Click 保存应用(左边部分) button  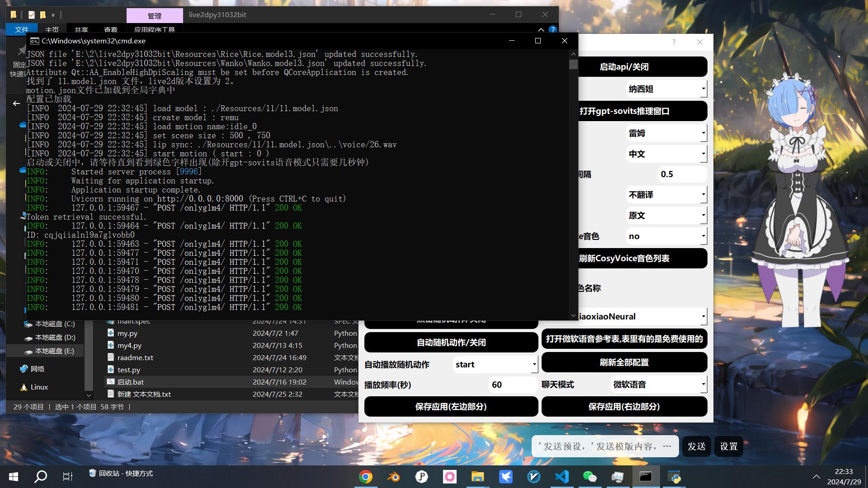[451, 407]
